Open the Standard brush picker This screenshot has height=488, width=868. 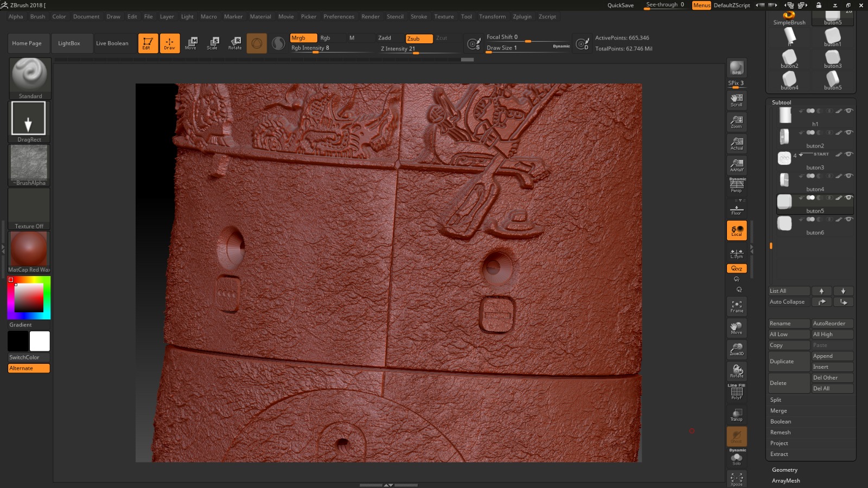tap(30, 78)
